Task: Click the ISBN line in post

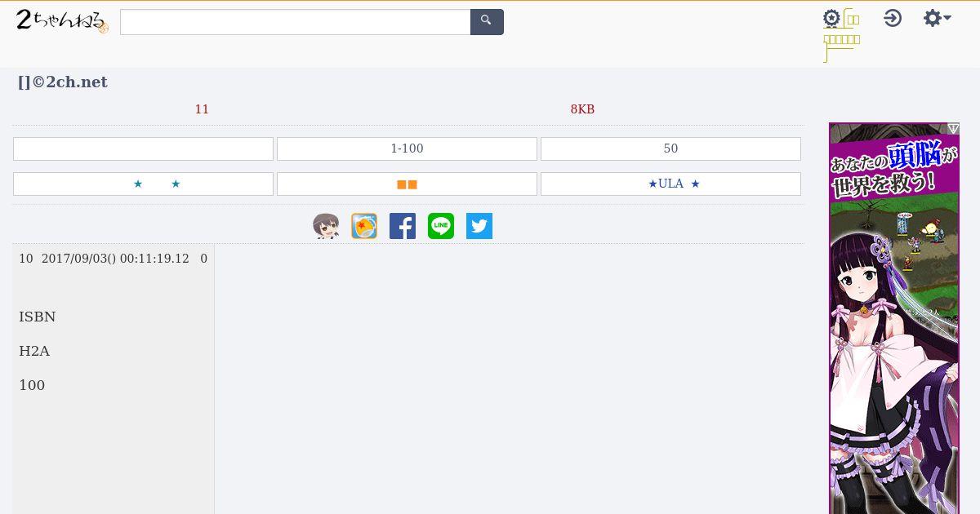Action: [x=38, y=317]
